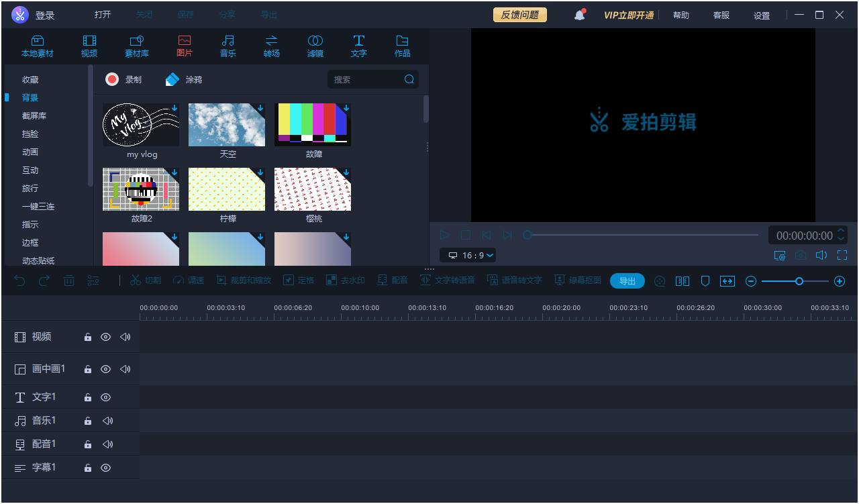Switch to the 转场 transitions tab
The height and width of the screenshot is (504, 859).
(x=271, y=46)
